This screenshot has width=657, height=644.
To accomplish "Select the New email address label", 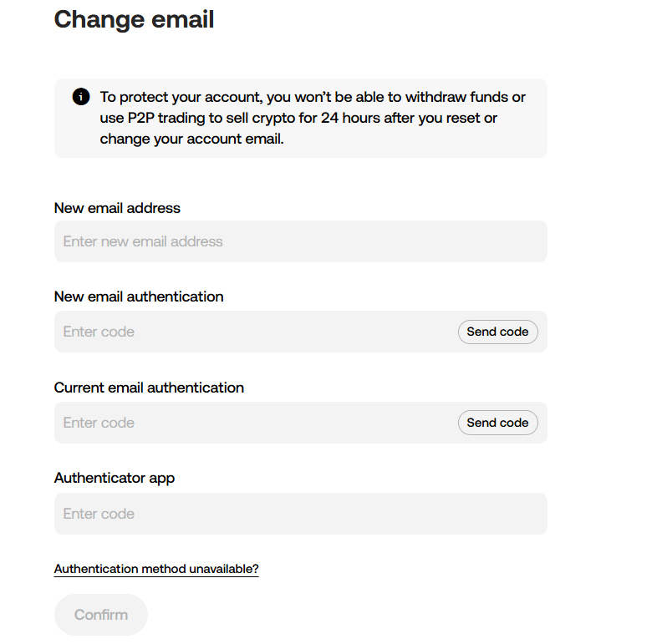I will [x=117, y=208].
